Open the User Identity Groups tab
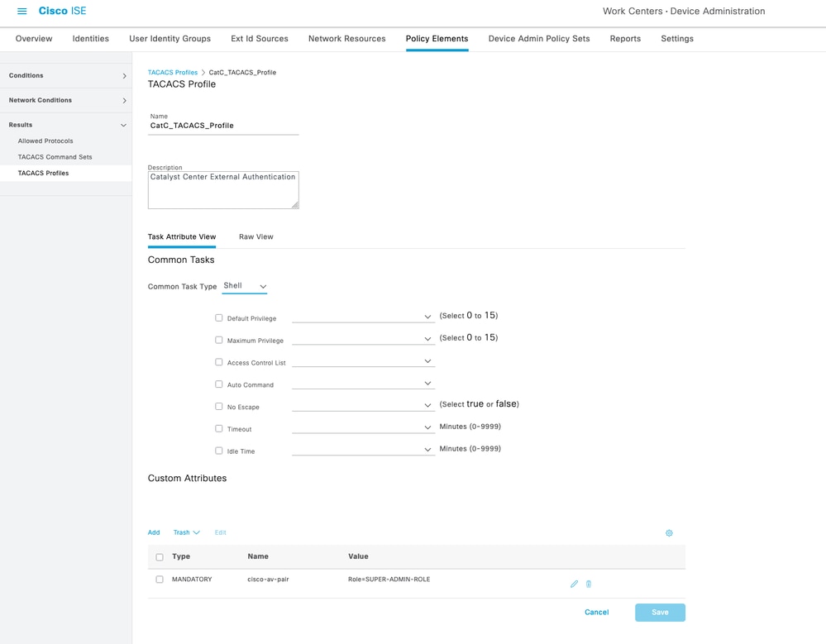The height and width of the screenshot is (644, 826). point(169,38)
